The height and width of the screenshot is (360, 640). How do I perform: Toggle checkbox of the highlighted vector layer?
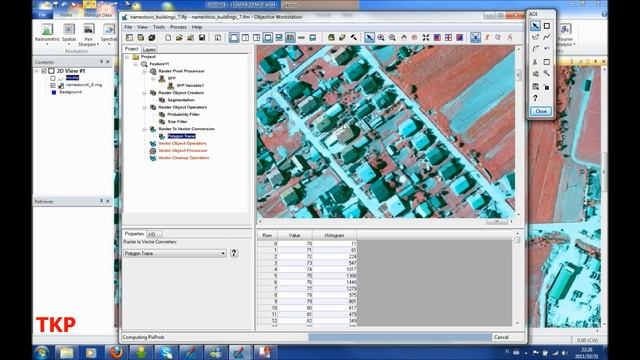53,78
